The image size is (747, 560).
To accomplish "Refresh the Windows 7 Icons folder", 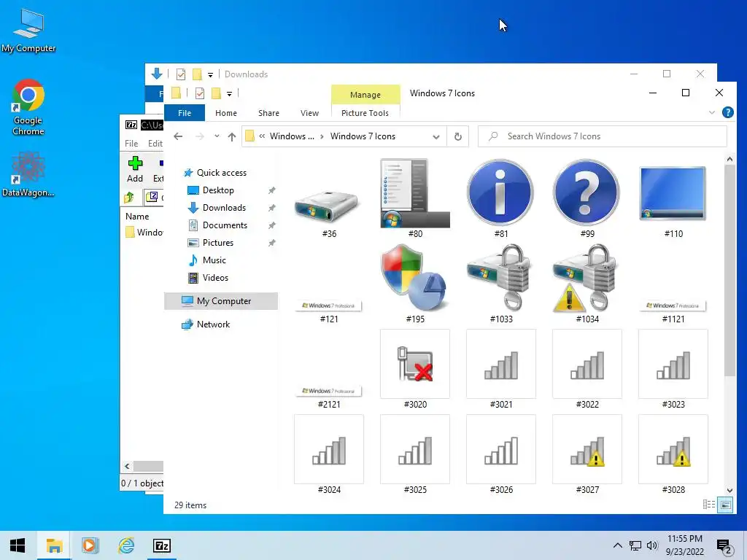I will pyautogui.click(x=458, y=136).
